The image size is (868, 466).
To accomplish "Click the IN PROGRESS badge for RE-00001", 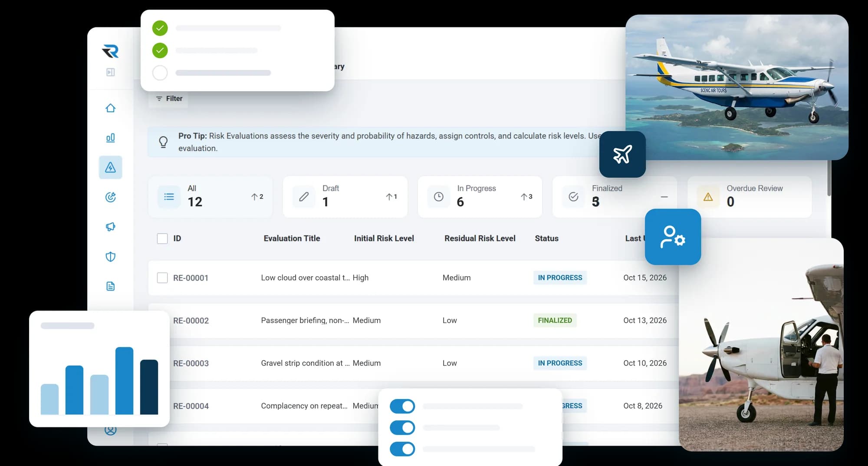I will point(560,278).
